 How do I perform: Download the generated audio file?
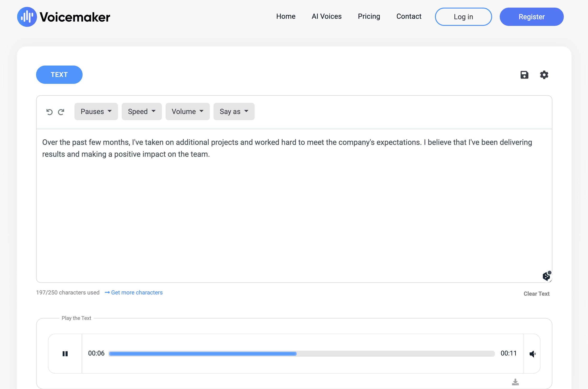(x=515, y=382)
